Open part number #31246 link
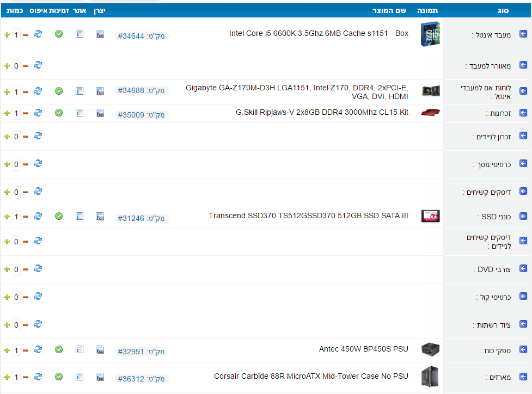The height and width of the screenshot is (394, 532). click(141, 218)
